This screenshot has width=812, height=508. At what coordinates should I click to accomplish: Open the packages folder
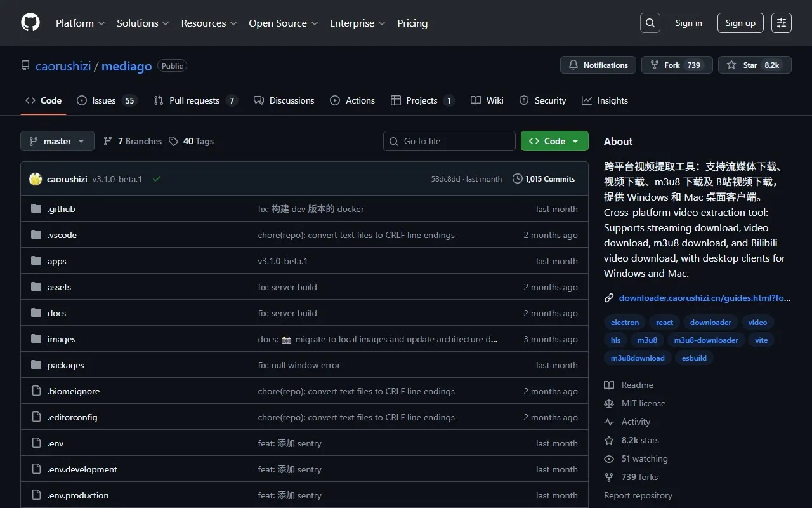(65, 365)
